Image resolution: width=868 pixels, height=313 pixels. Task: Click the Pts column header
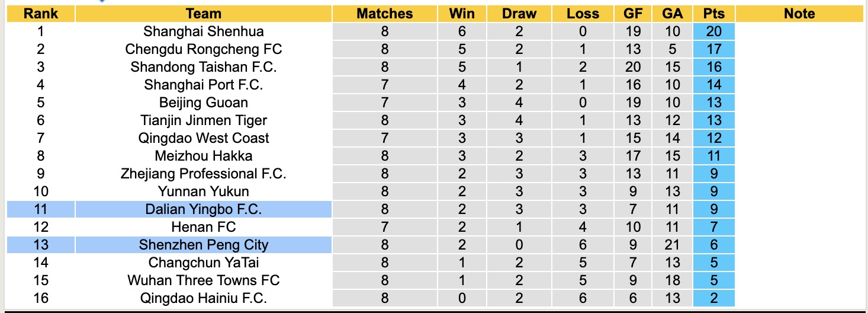(714, 14)
